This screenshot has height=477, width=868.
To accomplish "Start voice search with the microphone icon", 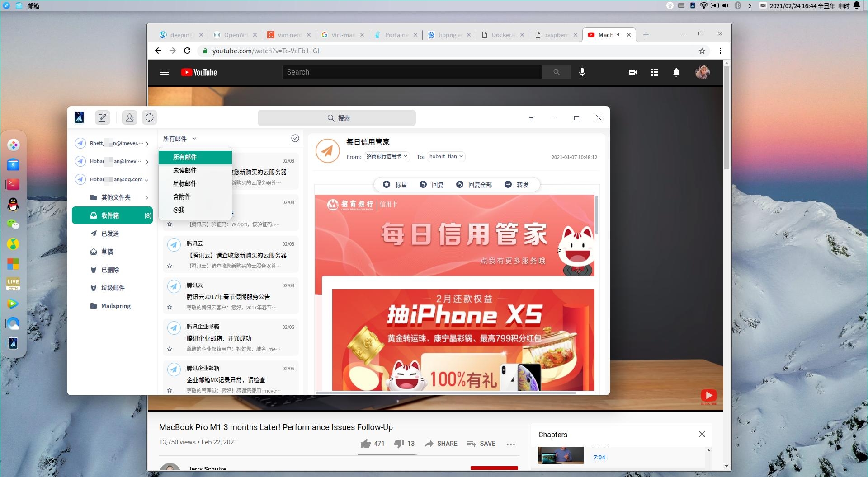I will click(582, 72).
